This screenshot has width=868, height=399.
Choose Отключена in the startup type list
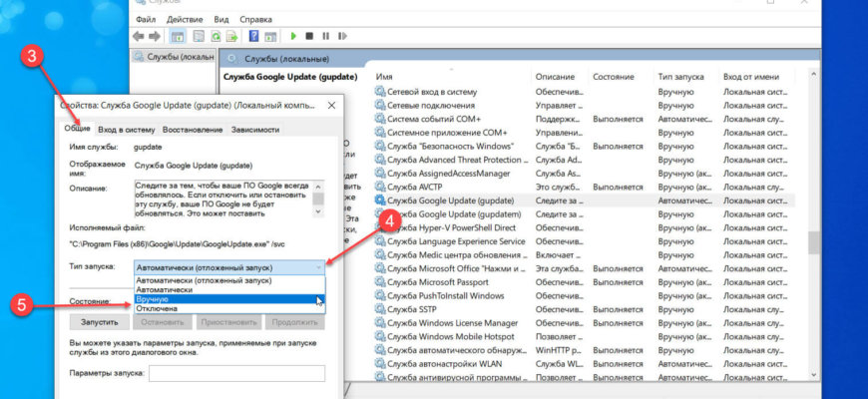(229, 308)
